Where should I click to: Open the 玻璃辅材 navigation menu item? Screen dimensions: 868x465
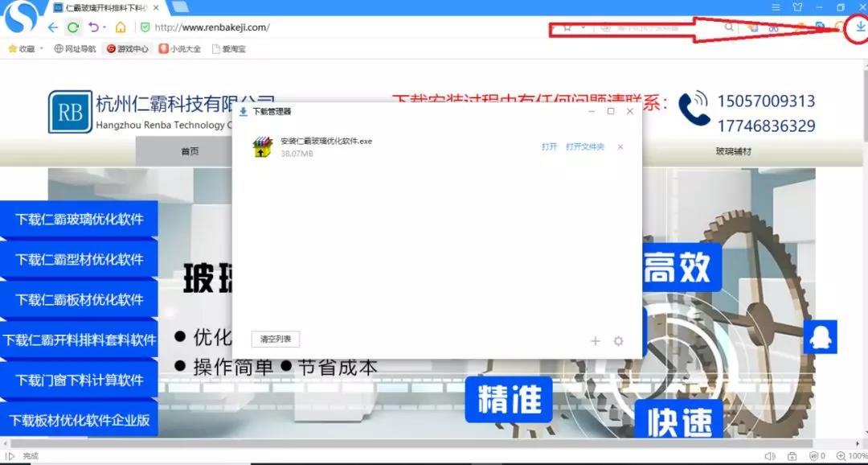click(x=734, y=151)
